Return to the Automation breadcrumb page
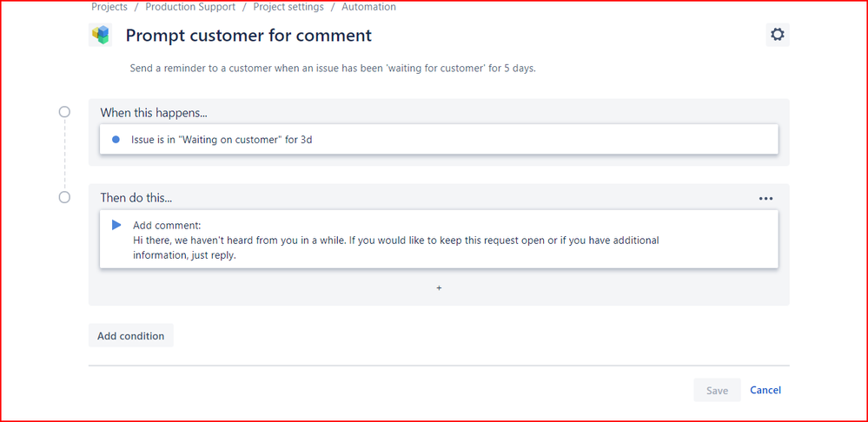Image resolution: width=868 pixels, height=422 pixels. pyautogui.click(x=368, y=7)
